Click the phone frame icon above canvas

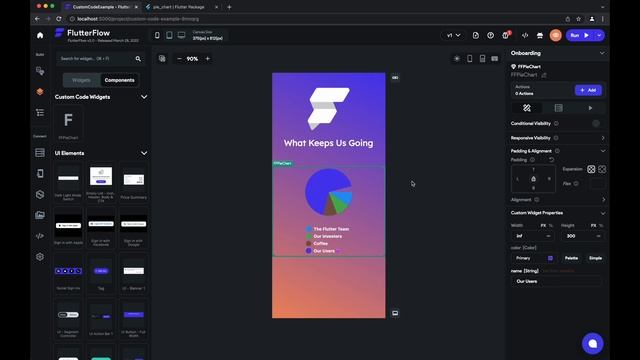click(470, 59)
